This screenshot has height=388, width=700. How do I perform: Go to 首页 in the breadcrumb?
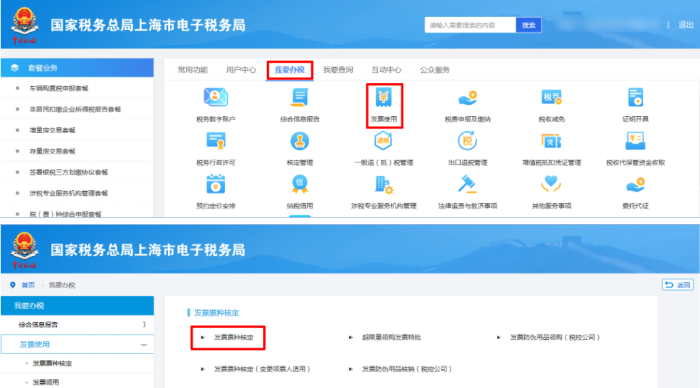pyautogui.click(x=28, y=285)
